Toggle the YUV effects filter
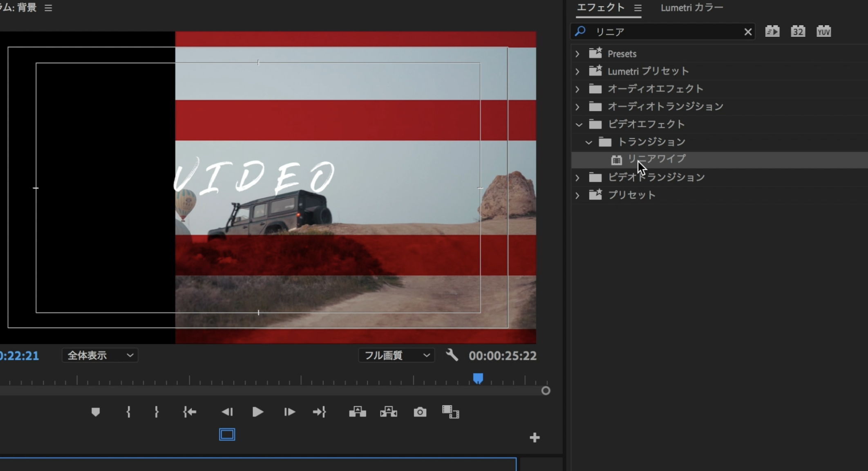868x471 pixels. click(823, 31)
